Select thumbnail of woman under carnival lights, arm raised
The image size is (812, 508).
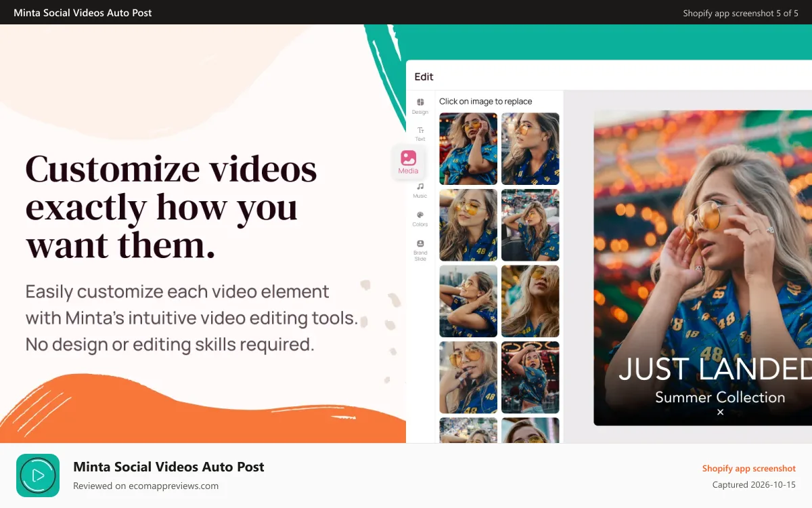[531, 377]
